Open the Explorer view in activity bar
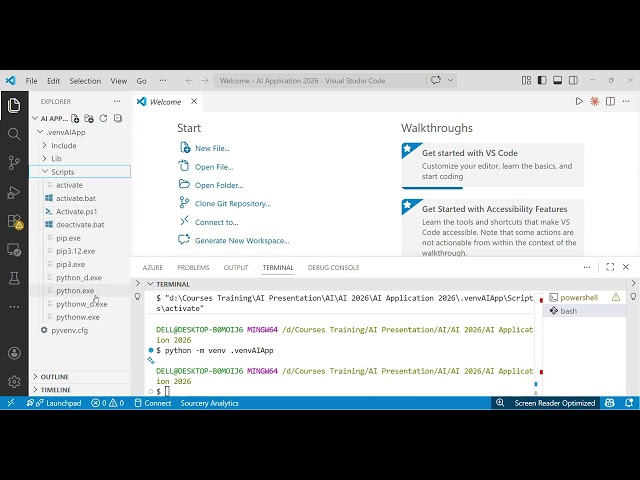640x480 pixels. [14, 105]
